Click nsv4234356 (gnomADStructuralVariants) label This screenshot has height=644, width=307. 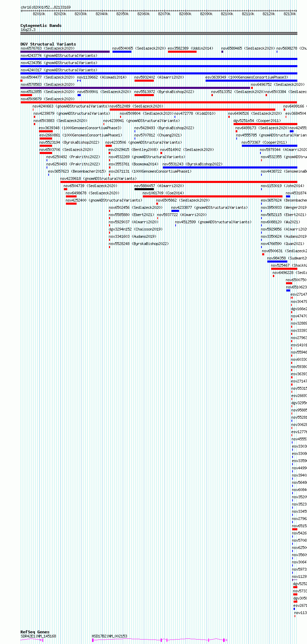pyautogui.click(x=59, y=63)
